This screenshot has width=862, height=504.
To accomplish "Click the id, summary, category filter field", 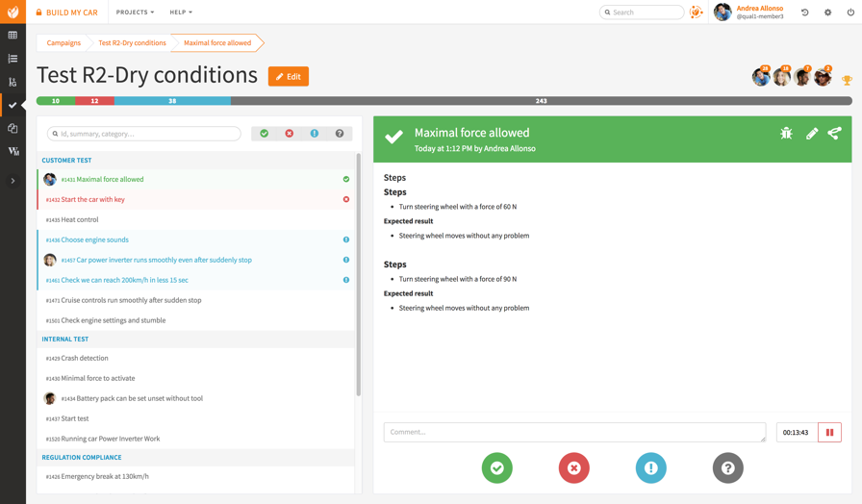I will (144, 134).
